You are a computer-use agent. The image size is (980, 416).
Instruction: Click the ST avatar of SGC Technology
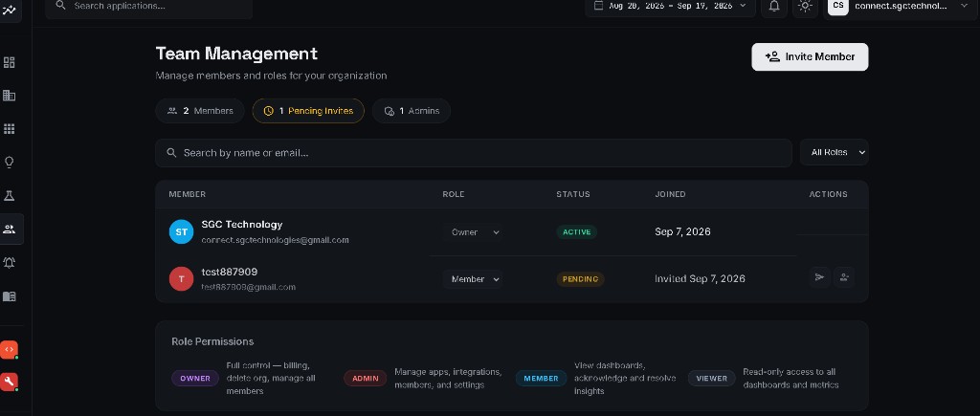click(x=181, y=231)
